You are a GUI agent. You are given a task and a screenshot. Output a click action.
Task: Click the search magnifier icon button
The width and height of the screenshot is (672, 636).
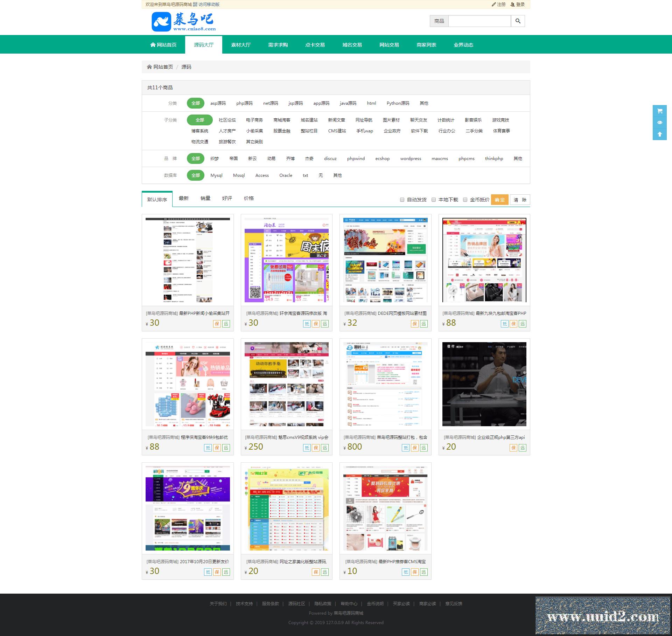click(518, 21)
